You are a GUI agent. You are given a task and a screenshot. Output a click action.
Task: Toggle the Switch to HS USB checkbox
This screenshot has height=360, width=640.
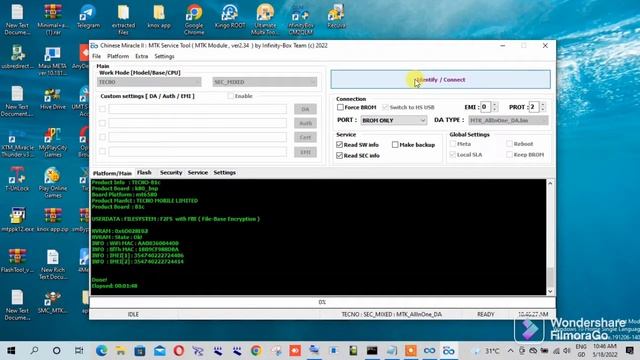[385, 107]
